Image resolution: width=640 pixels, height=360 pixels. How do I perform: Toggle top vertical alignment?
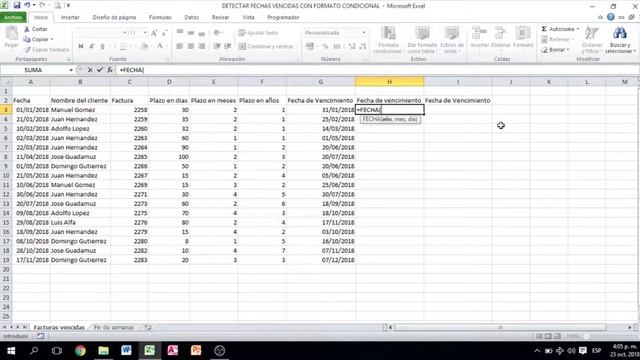point(180,33)
